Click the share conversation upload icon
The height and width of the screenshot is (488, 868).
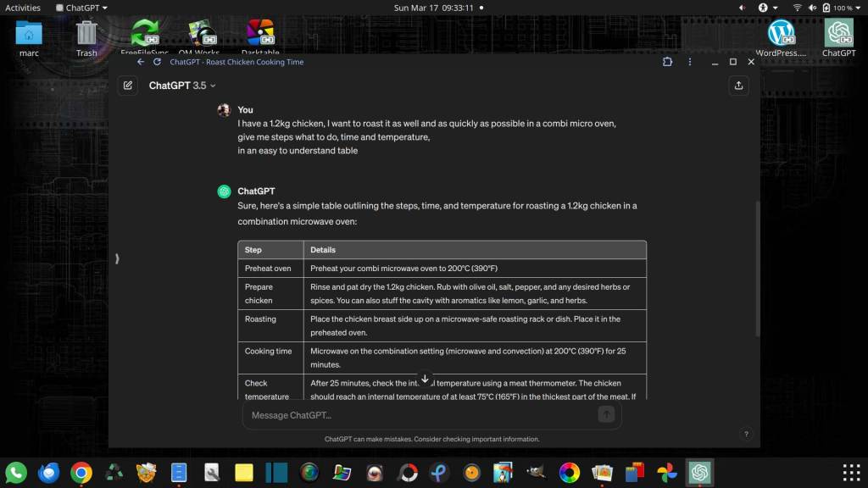click(x=738, y=86)
